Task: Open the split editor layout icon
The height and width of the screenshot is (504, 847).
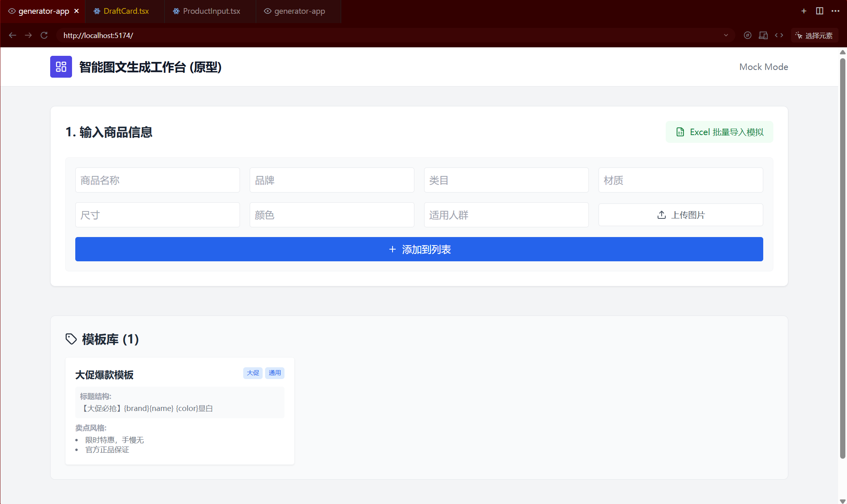Action: coord(819,11)
